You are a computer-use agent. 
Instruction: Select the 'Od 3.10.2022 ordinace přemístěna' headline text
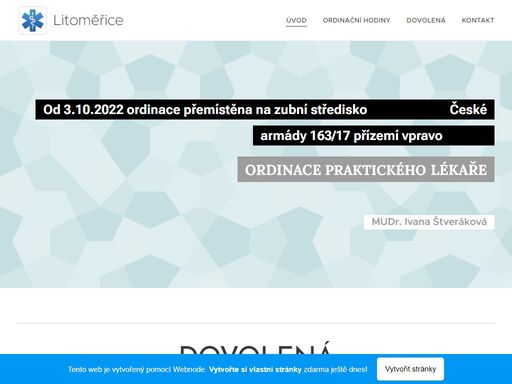point(205,109)
